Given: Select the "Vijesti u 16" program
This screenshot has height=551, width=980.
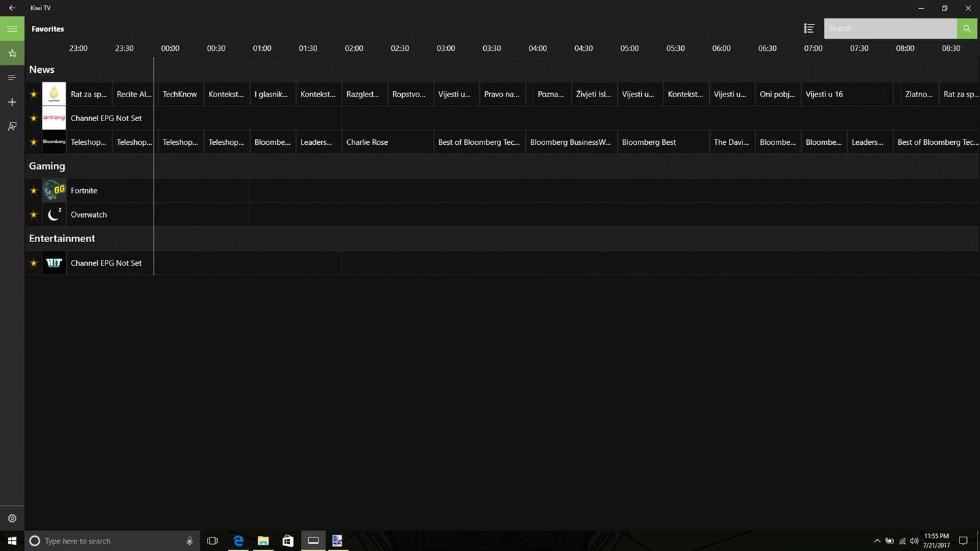Looking at the screenshot, I should [x=848, y=94].
